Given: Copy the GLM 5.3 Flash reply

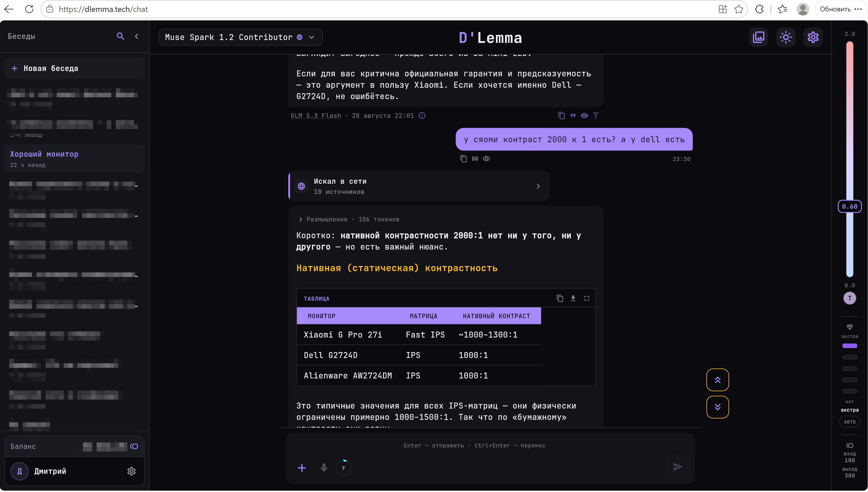Looking at the screenshot, I should pyautogui.click(x=562, y=116).
